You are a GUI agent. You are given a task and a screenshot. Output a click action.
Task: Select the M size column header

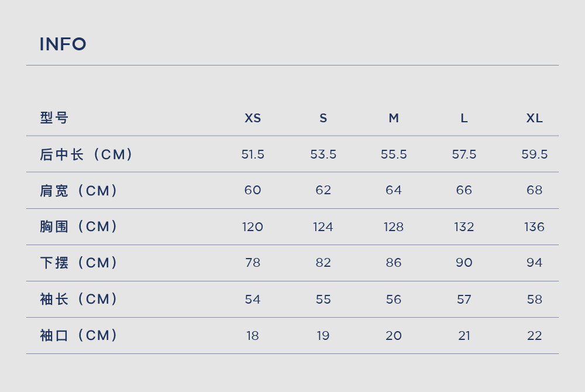tap(394, 118)
